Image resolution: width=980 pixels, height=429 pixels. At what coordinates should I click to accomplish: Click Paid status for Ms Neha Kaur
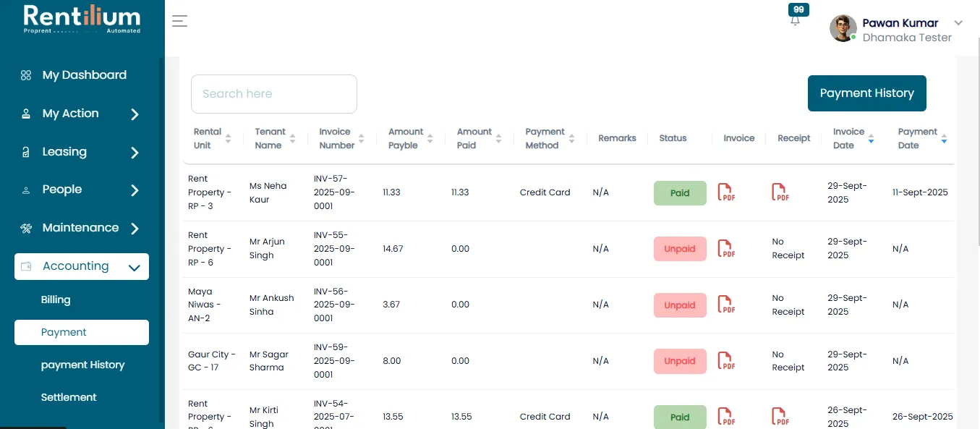point(680,193)
